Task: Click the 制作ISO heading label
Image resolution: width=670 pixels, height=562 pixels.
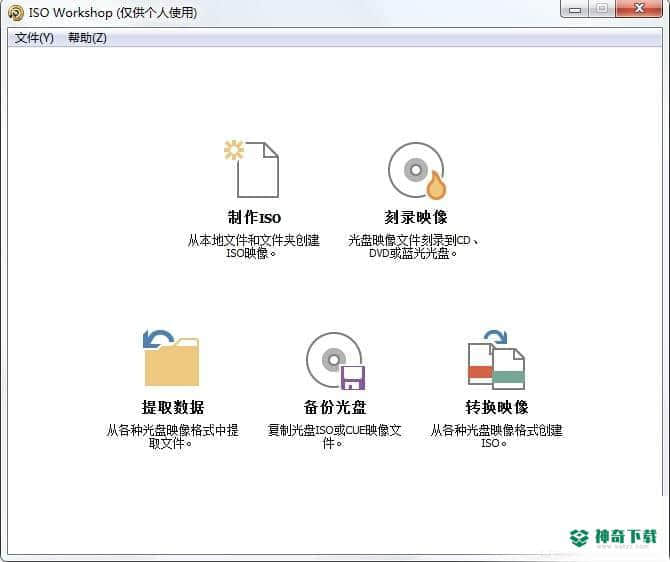Action: click(x=254, y=218)
